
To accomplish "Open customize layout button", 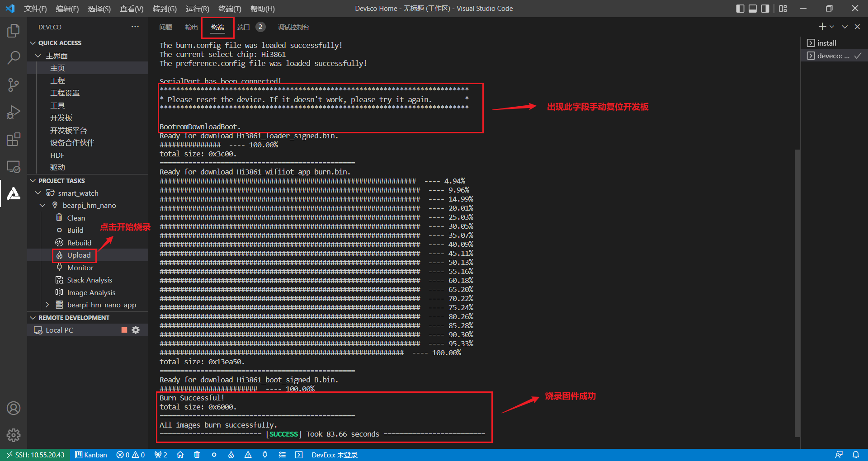I will [x=783, y=9].
